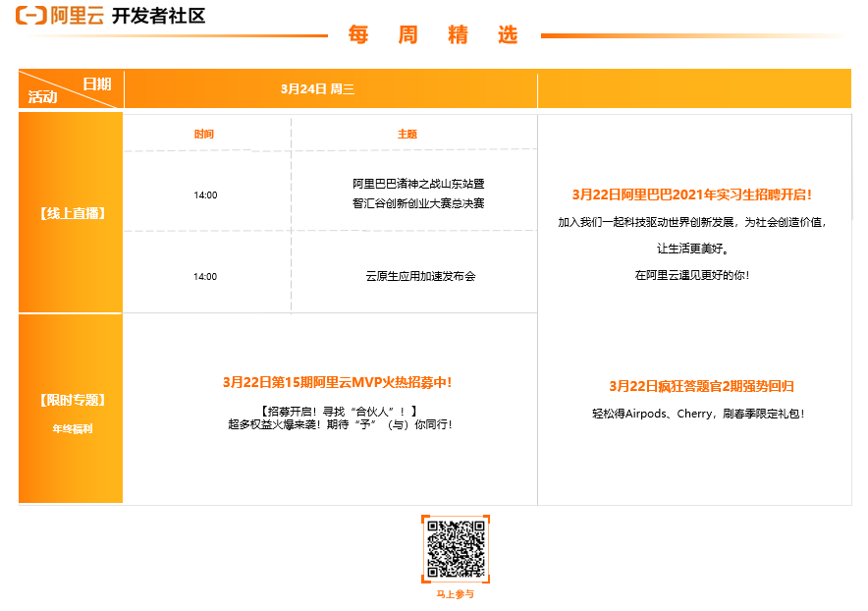Click the 主题 column header

click(407, 134)
